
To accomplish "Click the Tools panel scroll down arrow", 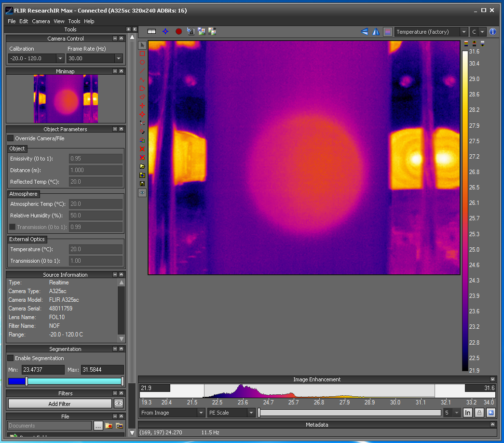I will pos(132,433).
